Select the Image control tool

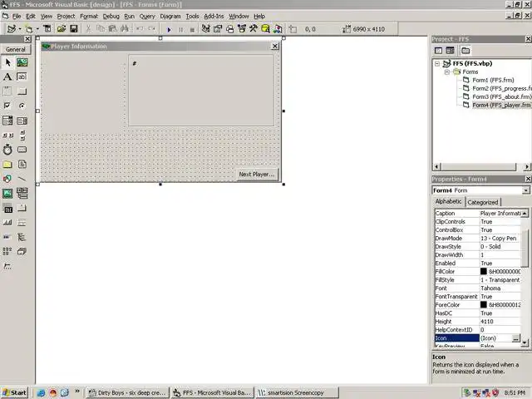(x=7, y=194)
